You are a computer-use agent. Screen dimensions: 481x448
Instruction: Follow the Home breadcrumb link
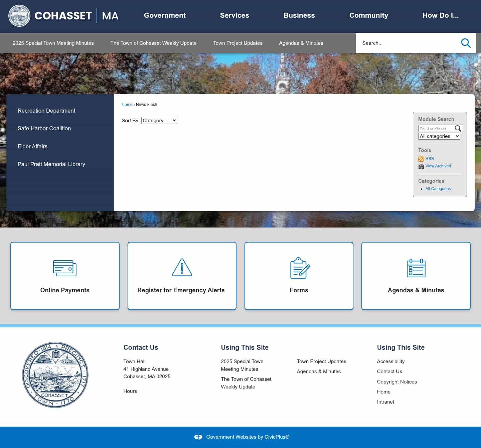click(127, 104)
